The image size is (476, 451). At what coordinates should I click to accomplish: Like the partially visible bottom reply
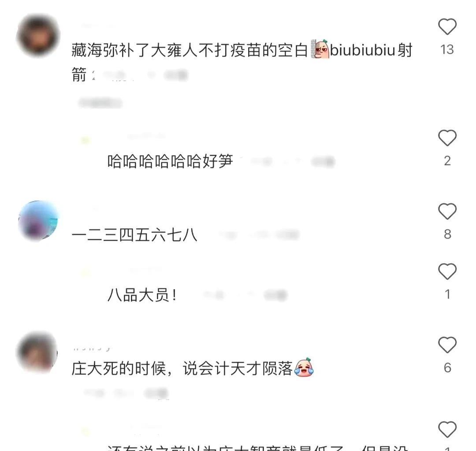click(x=447, y=429)
